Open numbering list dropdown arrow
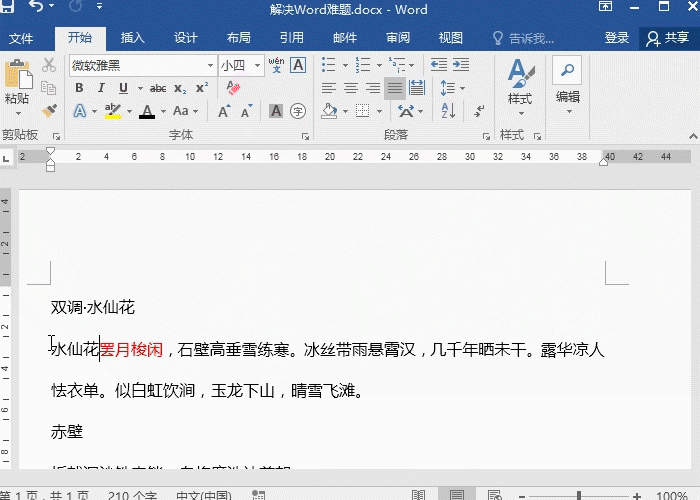This screenshot has width=700, height=500. 379,65
